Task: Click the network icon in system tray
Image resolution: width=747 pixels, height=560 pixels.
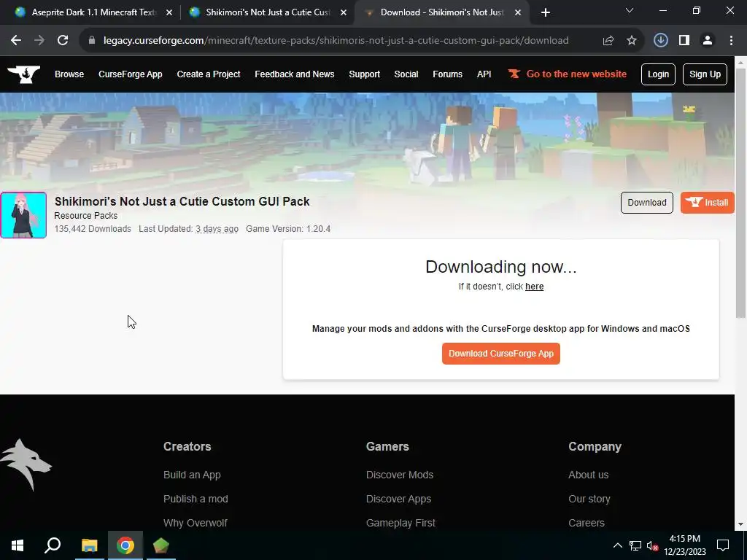Action: [x=635, y=545]
